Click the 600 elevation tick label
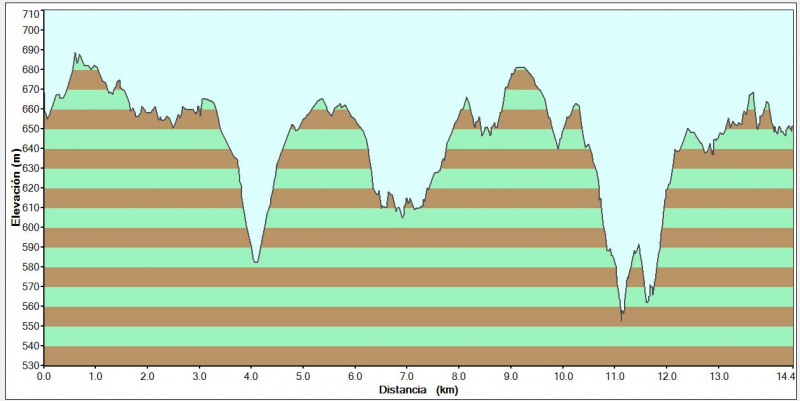 (31, 228)
